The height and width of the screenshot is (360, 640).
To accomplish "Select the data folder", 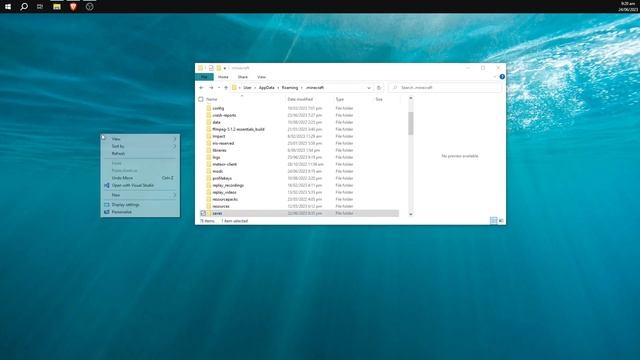I will point(216,122).
